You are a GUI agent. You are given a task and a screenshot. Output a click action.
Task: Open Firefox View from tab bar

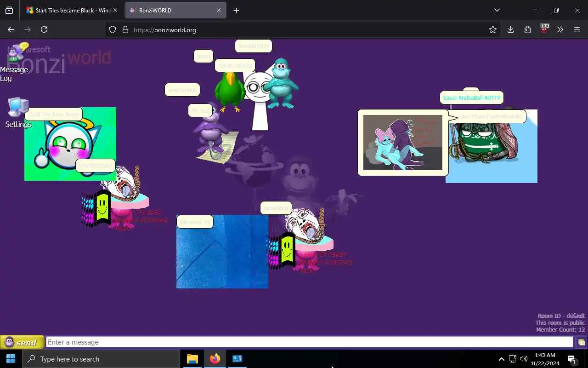click(x=9, y=10)
